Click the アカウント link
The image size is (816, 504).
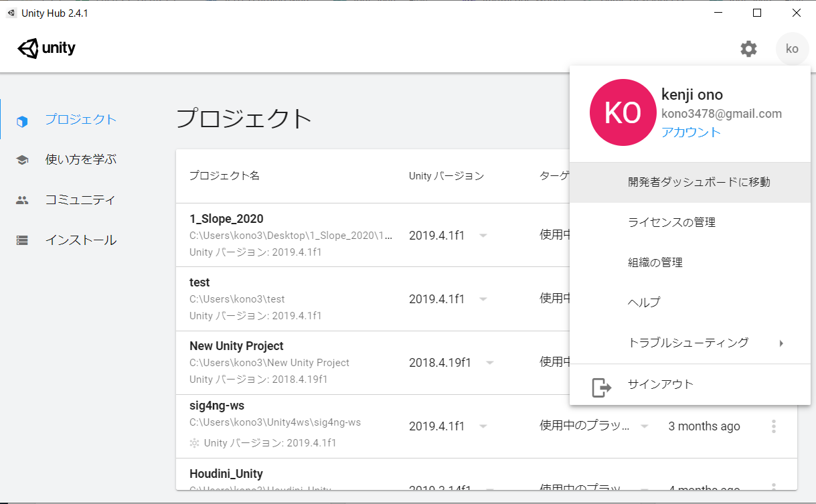[691, 132]
